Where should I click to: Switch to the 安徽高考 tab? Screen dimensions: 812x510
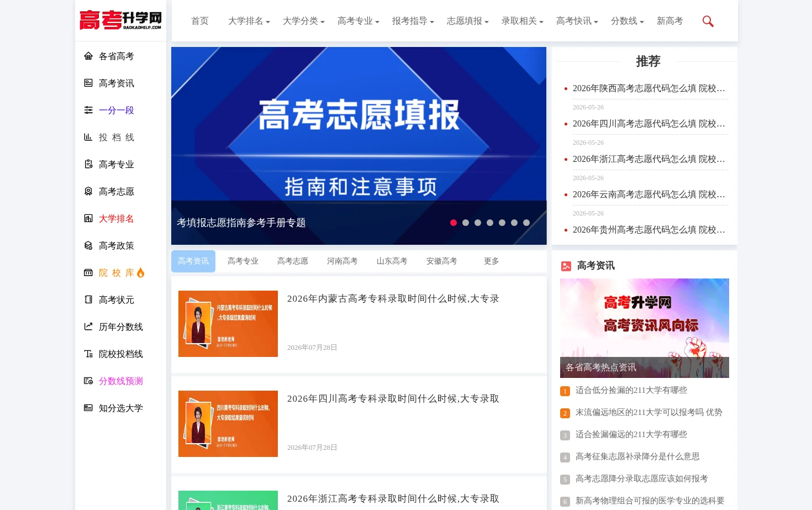[442, 261]
